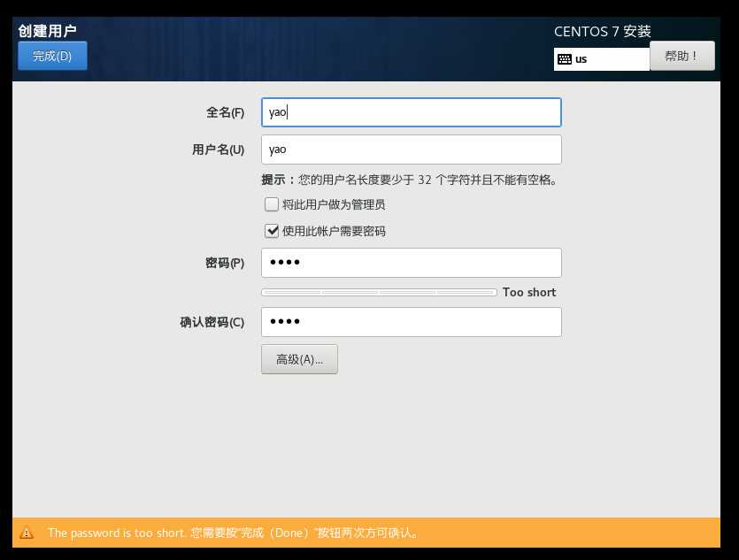Click the CENTOS 7 安装 title
739x560 pixels.
tap(601, 31)
